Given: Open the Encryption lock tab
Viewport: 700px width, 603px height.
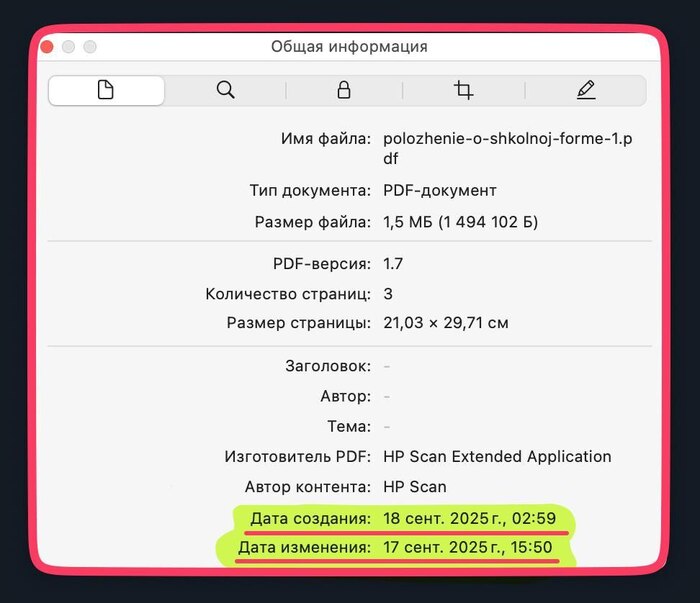Looking at the screenshot, I should (x=344, y=90).
